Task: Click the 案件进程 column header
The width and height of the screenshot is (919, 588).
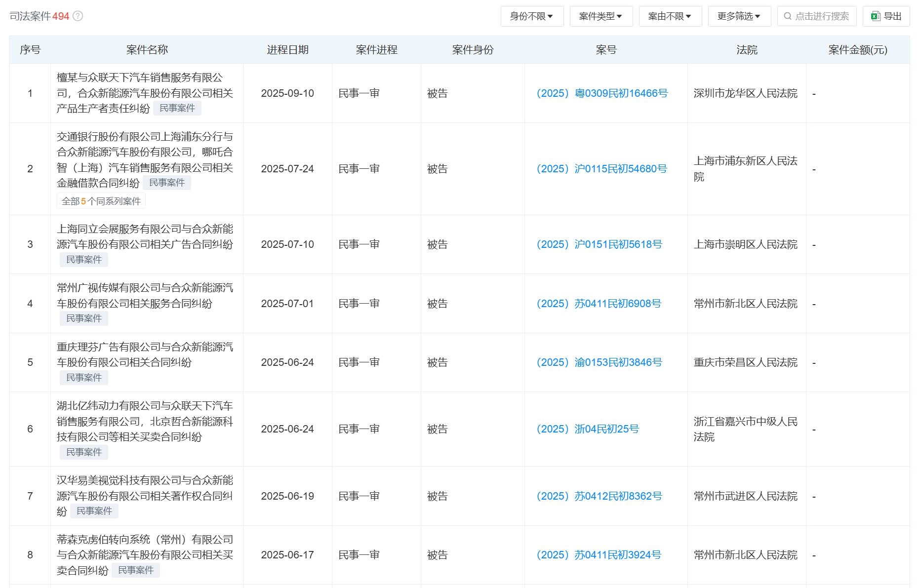Action: 376,50
